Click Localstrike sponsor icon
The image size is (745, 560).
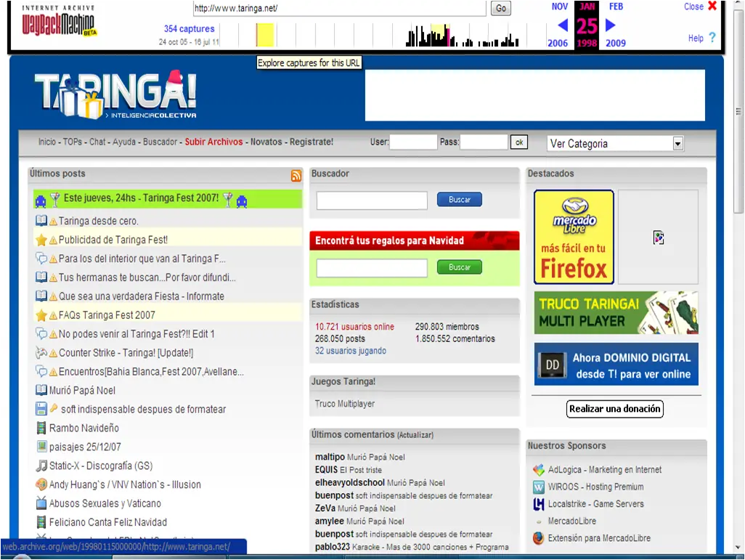coord(538,504)
